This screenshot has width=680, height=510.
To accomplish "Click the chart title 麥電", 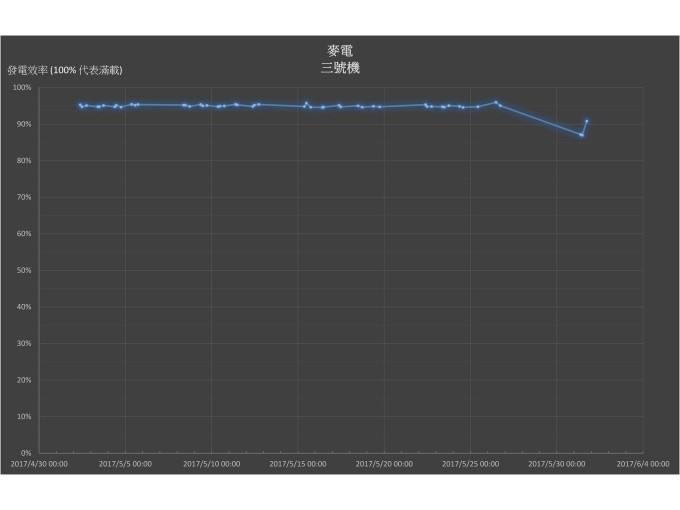I will pos(340,51).
